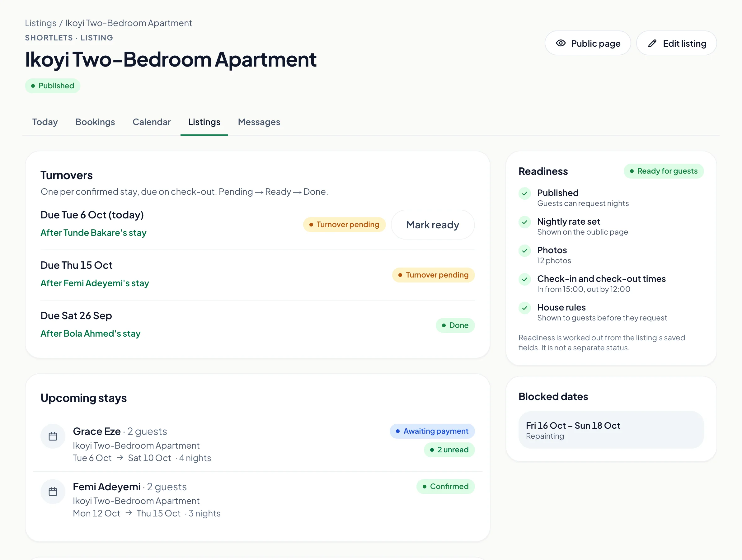The width and height of the screenshot is (742, 560).
Task: Click Turnover pending badge for Tue 6 Oct
Action: (344, 225)
